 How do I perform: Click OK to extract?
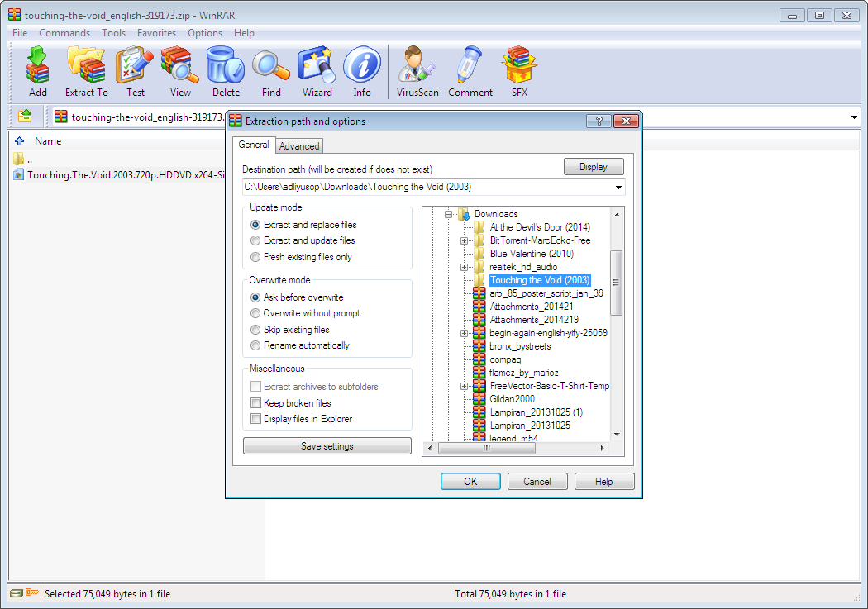[470, 481]
